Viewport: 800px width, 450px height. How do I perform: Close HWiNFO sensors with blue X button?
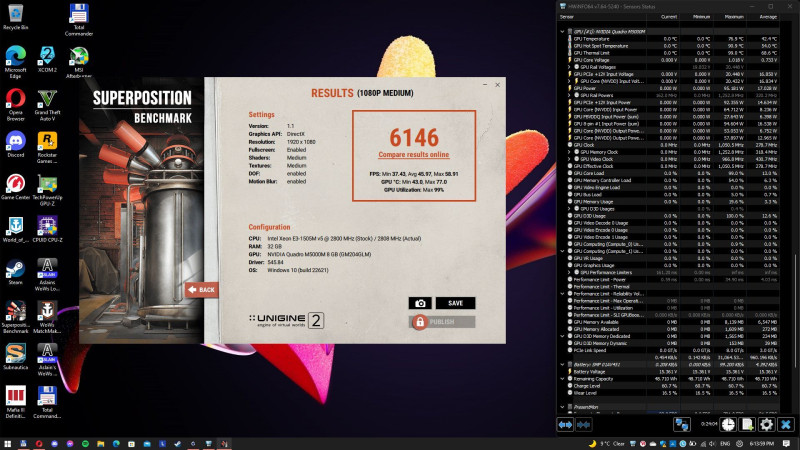point(786,424)
